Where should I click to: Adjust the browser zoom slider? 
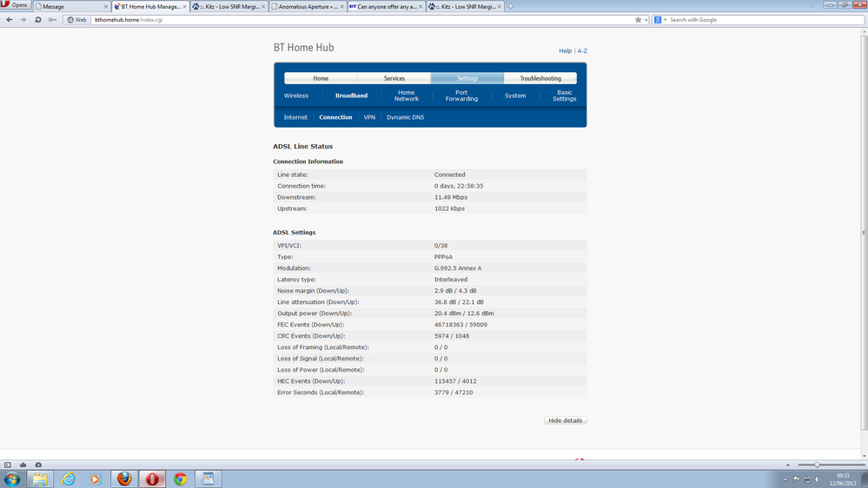pyautogui.click(x=817, y=465)
